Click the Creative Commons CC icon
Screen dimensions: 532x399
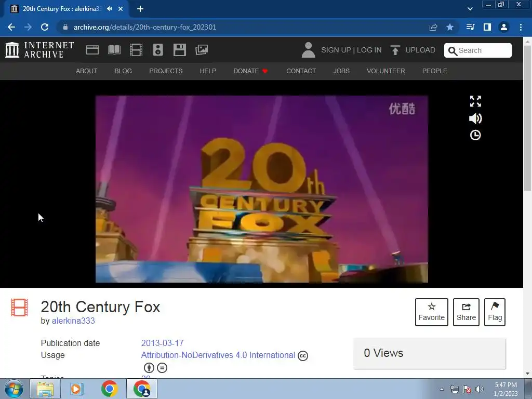pyautogui.click(x=303, y=355)
